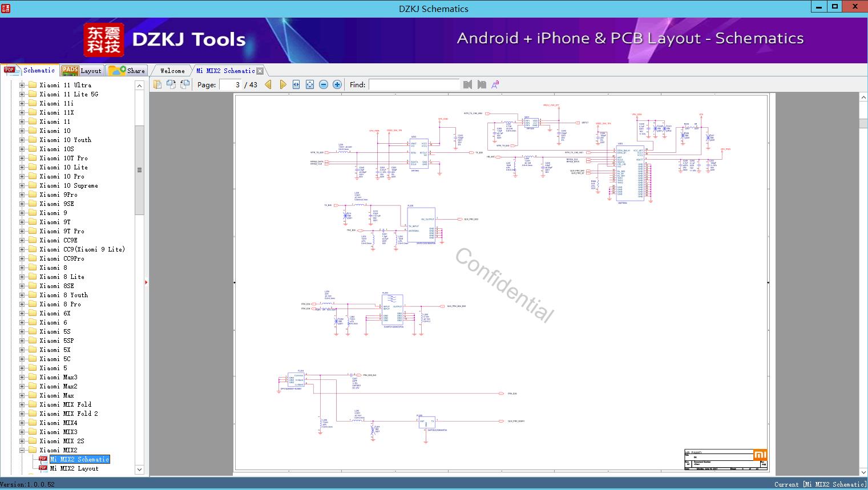This screenshot has height=490, width=868.
Task: Click the schematic page view
Action: point(502,283)
